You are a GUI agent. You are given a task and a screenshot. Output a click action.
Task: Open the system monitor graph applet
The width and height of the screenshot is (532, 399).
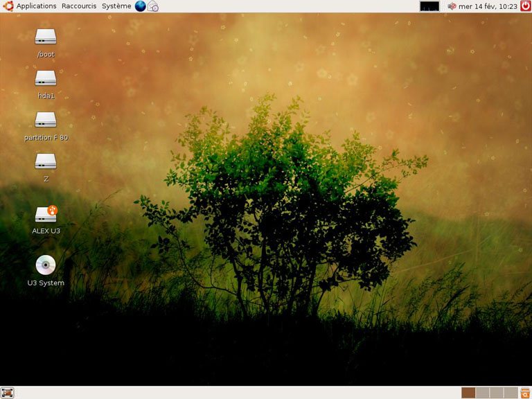click(x=429, y=6)
